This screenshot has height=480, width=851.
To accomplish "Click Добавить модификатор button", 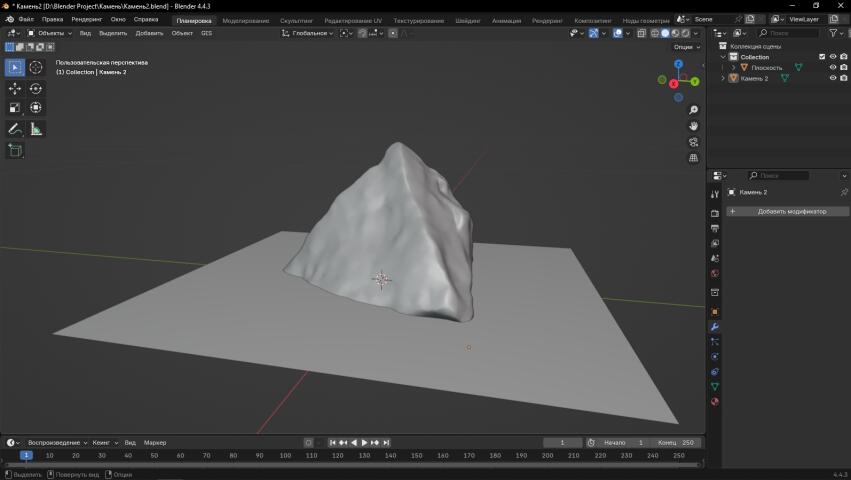I will point(788,211).
